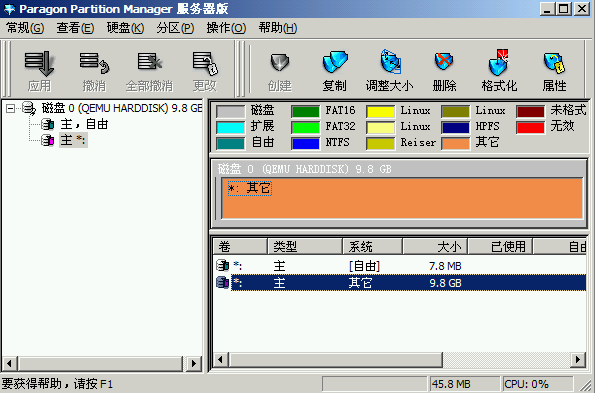Click the red 无效 legend swatch

[530, 127]
